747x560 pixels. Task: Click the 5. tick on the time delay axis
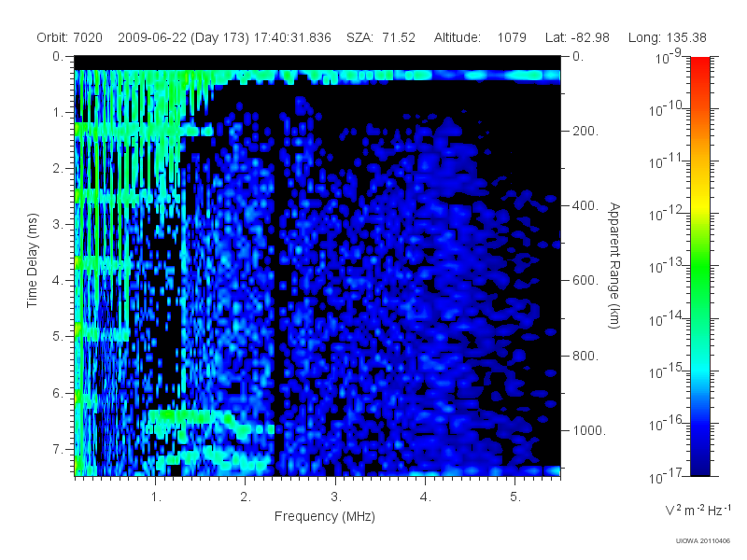pyautogui.click(x=58, y=336)
